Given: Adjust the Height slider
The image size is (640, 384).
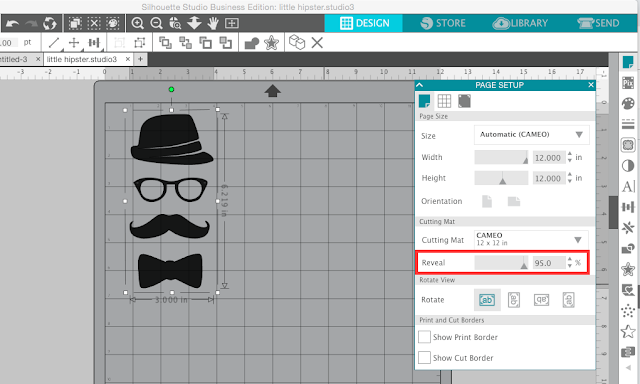Looking at the screenshot, I should [x=501, y=178].
